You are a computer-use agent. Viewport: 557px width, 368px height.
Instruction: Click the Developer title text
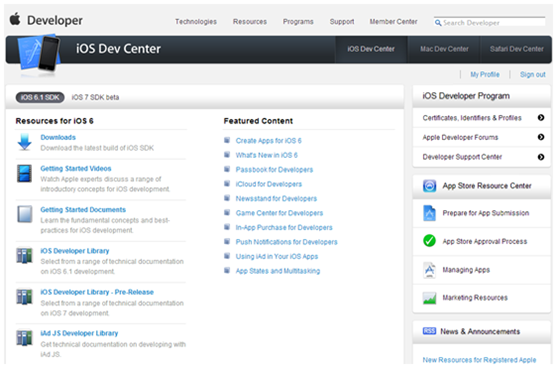(x=55, y=20)
